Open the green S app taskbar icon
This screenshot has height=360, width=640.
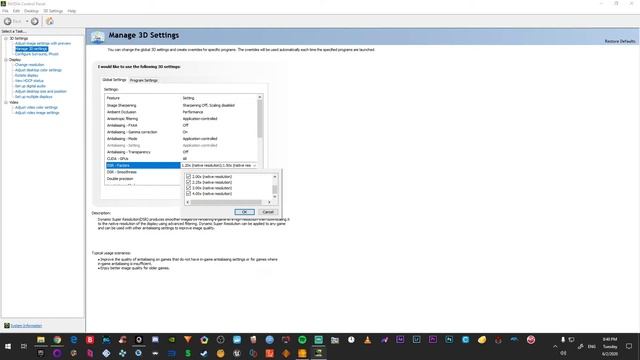tap(188, 353)
